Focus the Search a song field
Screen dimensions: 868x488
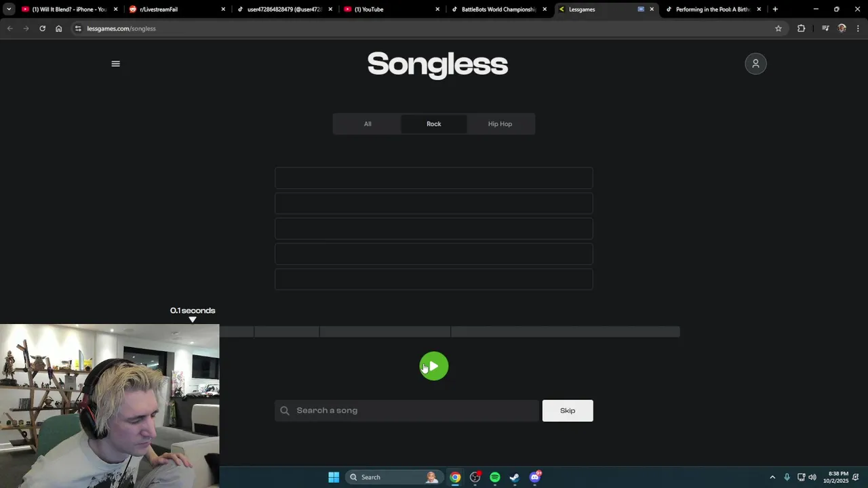[x=407, y=411]
